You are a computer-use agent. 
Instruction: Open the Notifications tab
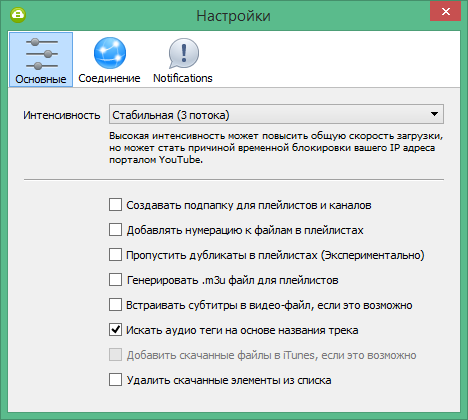pos(183,60)
